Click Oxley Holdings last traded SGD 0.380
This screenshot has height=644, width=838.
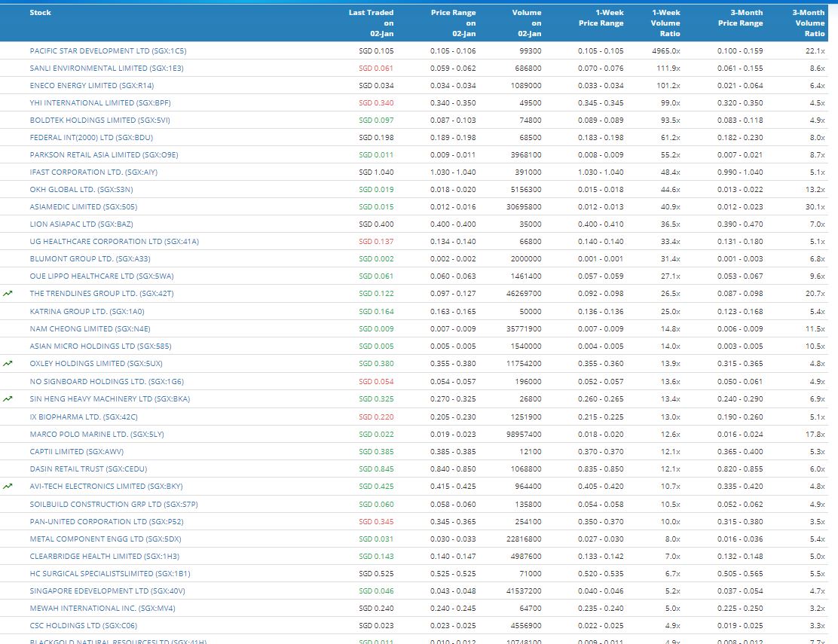coord(376,364)
